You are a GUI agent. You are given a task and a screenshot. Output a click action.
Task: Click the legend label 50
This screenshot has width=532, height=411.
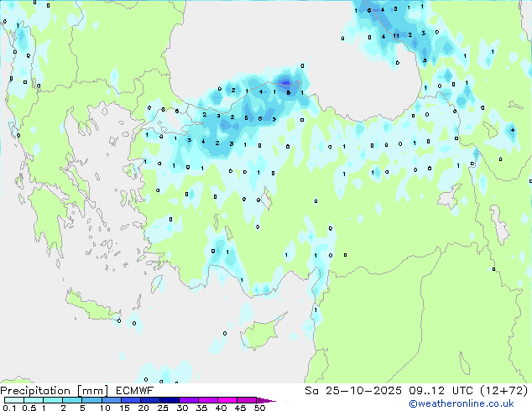[x=259, y=408]
